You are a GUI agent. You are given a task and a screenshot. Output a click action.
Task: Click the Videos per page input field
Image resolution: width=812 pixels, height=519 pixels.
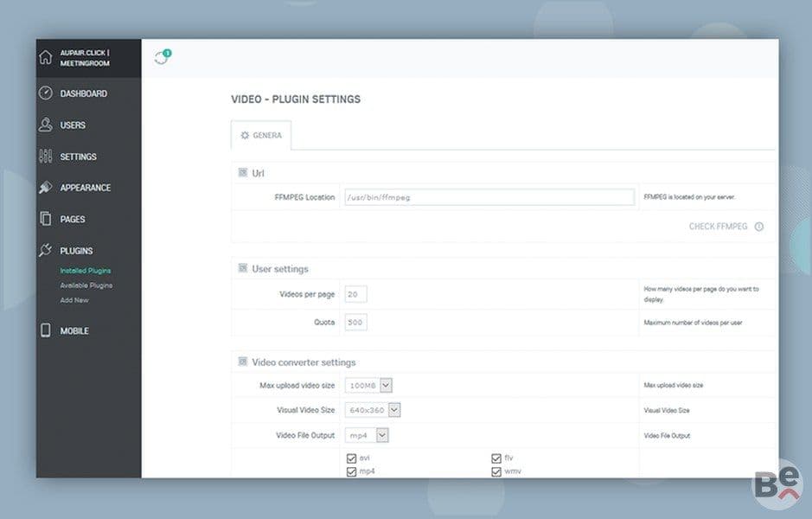pos(355,294)
